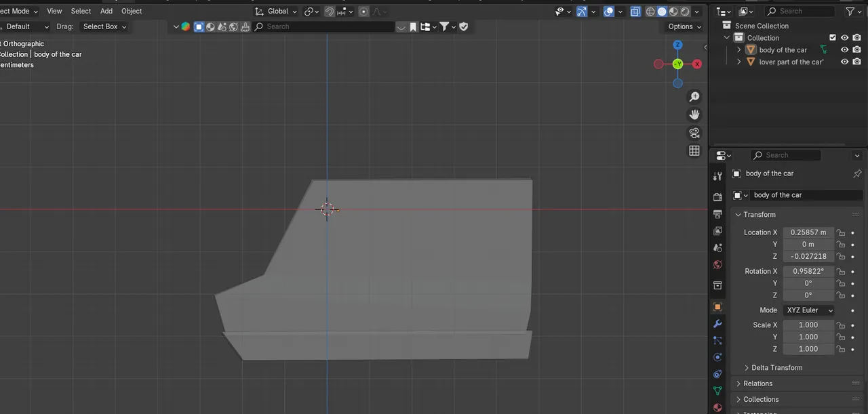Open the Modifiers wrench tab icon
This screenshot has height=414, width=868.
[717, 324]
